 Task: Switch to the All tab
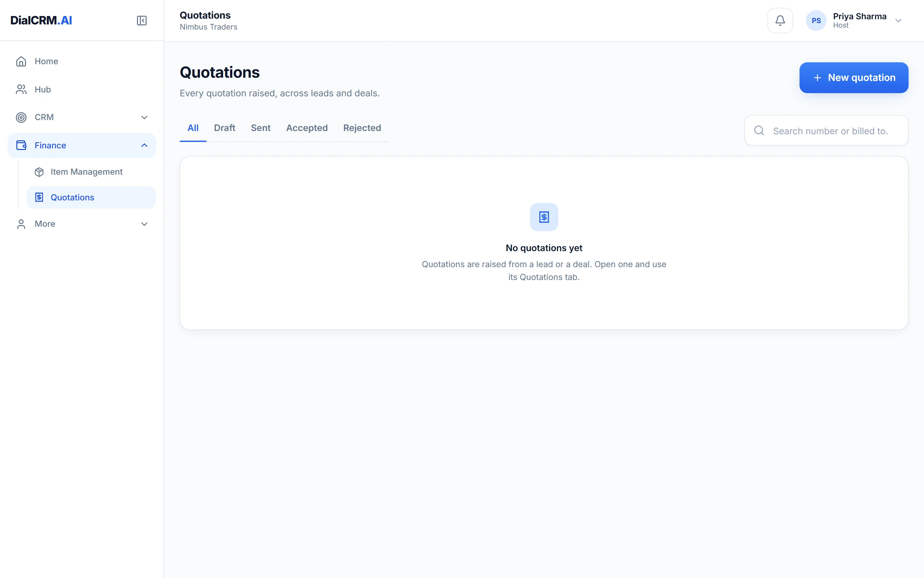click(193, 128)
